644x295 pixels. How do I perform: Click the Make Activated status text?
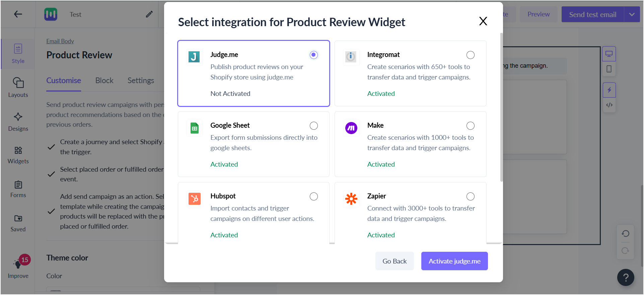(x=381, y=164)
